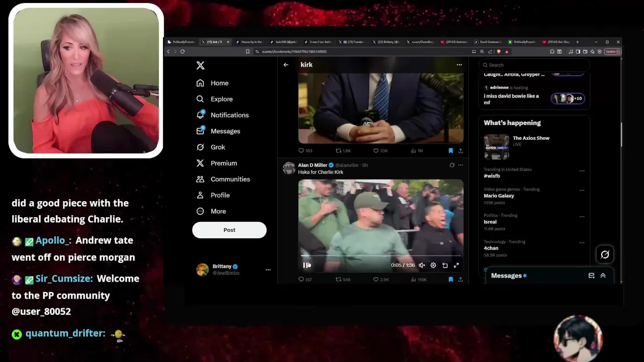This screenshot has height=362, width=644.
Task: Reload the browser page
Action: click(x=182, y=51)
